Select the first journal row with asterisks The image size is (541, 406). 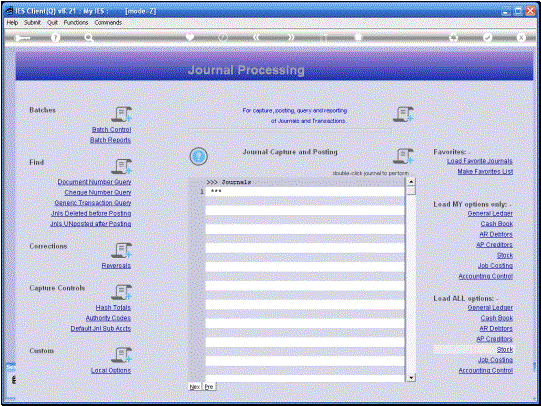click(305, 191)
